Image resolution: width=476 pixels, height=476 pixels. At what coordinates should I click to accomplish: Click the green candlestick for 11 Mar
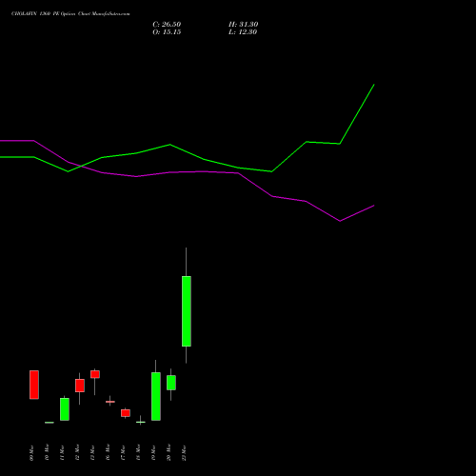click(x=65, y=409)
